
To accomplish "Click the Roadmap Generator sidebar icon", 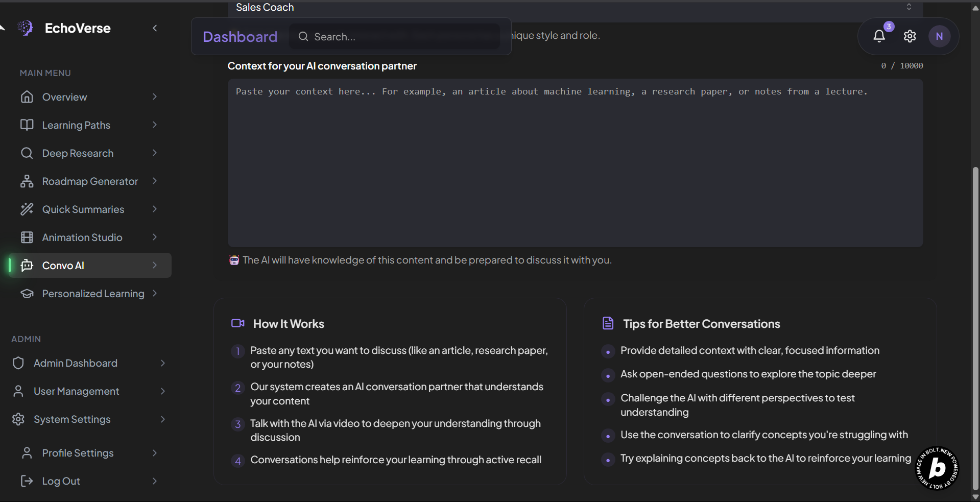I will click(27, 181).
